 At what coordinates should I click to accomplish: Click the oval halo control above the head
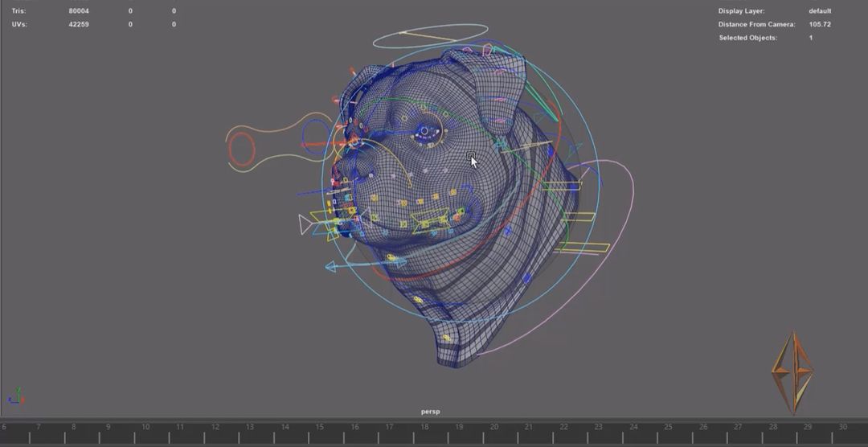432,33
